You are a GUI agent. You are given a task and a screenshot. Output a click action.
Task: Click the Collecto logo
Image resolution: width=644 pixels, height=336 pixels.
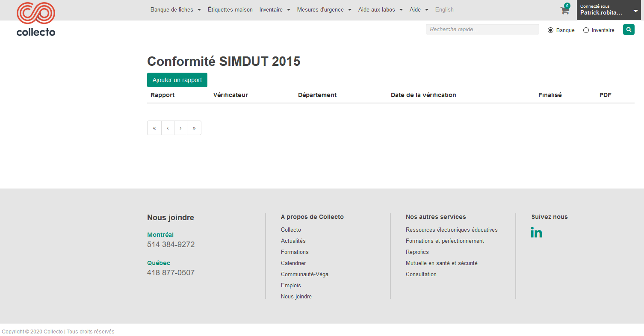(x=36, y=19)
